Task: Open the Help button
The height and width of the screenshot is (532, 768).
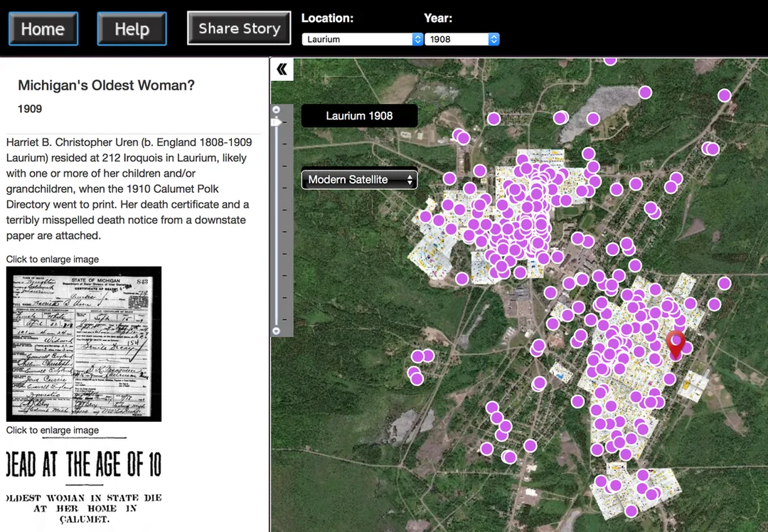Action: click(x=132, y=29)
